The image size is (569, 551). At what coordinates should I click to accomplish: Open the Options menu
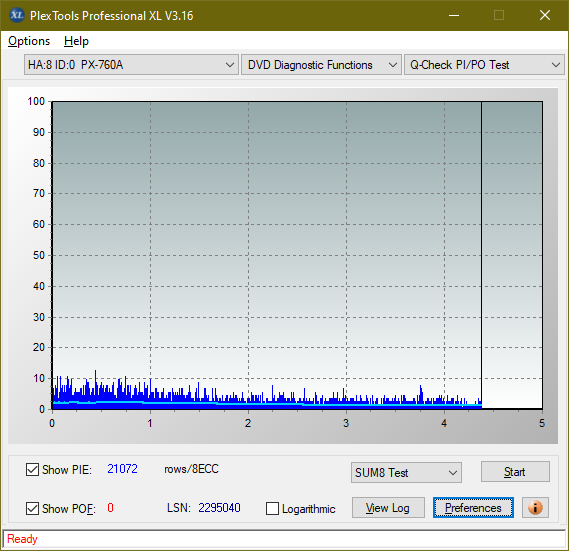(x=29, y=41)
